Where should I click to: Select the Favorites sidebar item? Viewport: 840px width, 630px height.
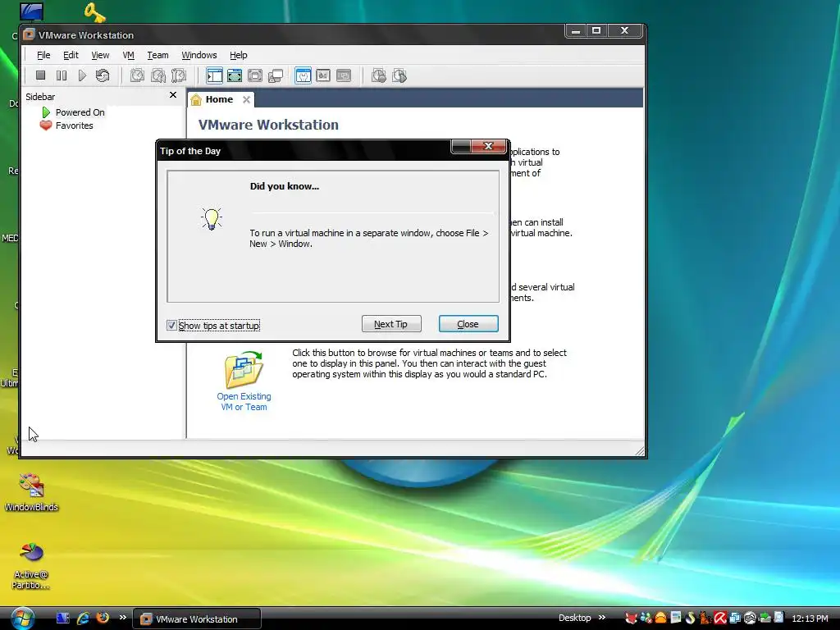(74, 126)
